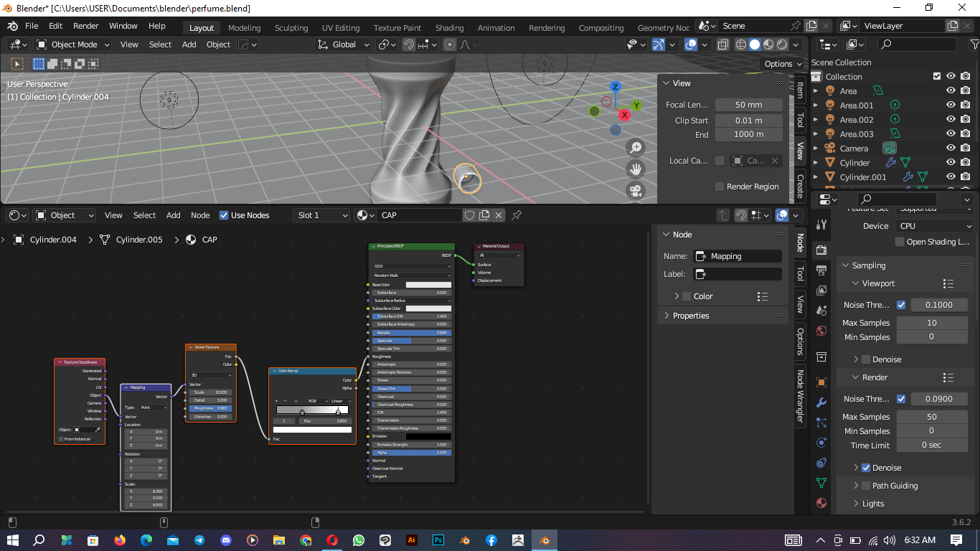Enable Path Guiding checkbox
Screen dimensions: 980x551
point(866,486)
